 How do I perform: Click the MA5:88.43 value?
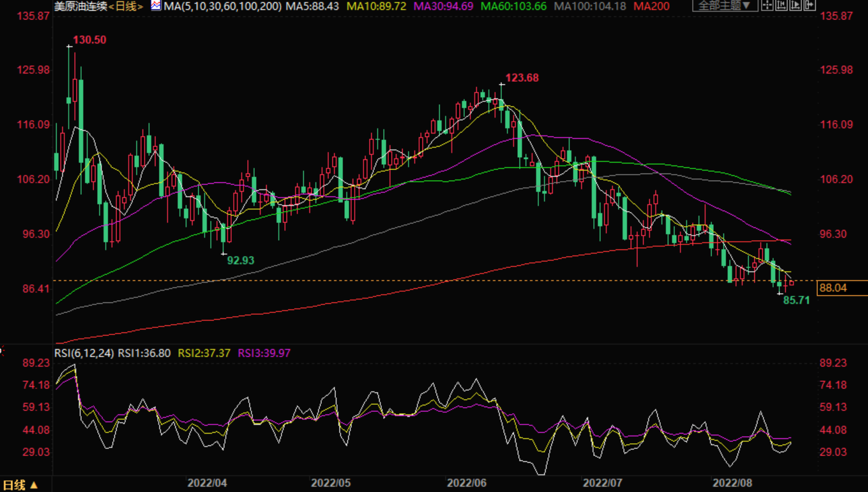pos(312,6)
